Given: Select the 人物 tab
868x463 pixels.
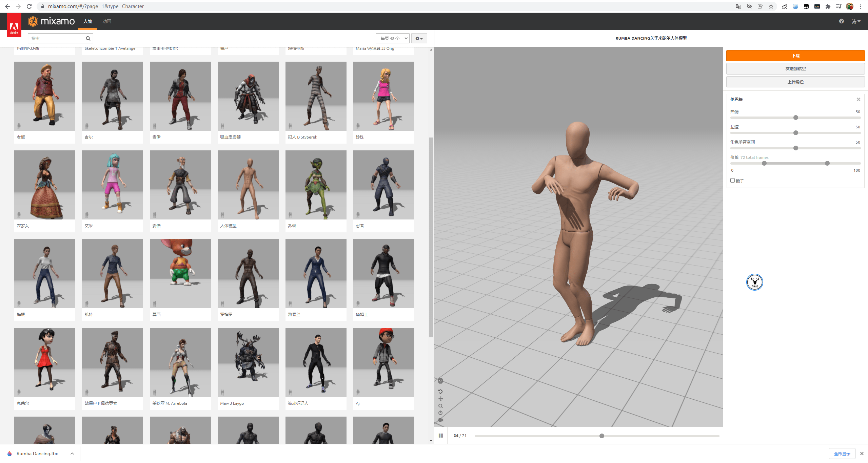Looking at the screenshot, I should click(87, 21).
